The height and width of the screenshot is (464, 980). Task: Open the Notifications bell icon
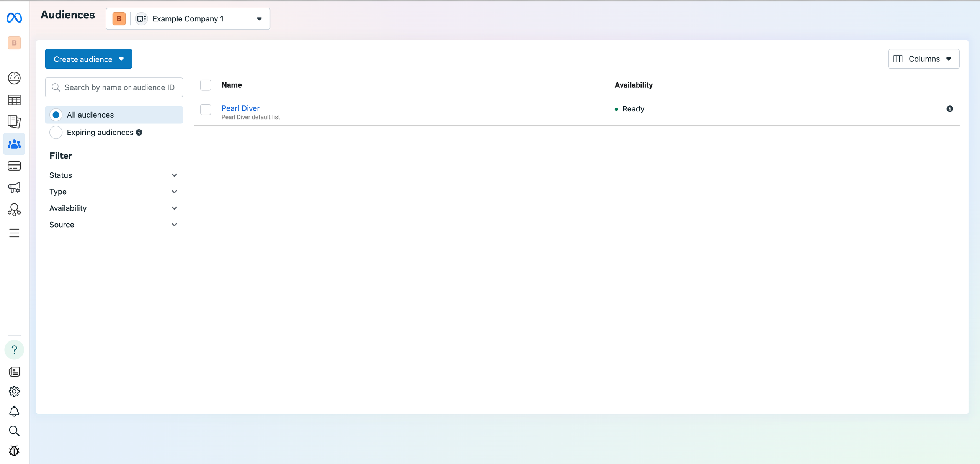click(x=14, y=411)
